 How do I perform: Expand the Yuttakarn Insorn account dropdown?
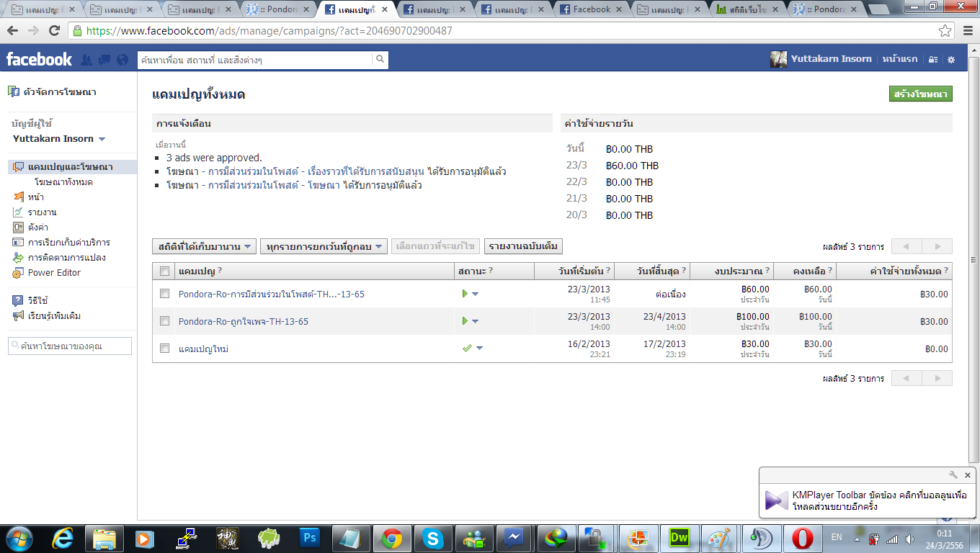tap(102, 139)
